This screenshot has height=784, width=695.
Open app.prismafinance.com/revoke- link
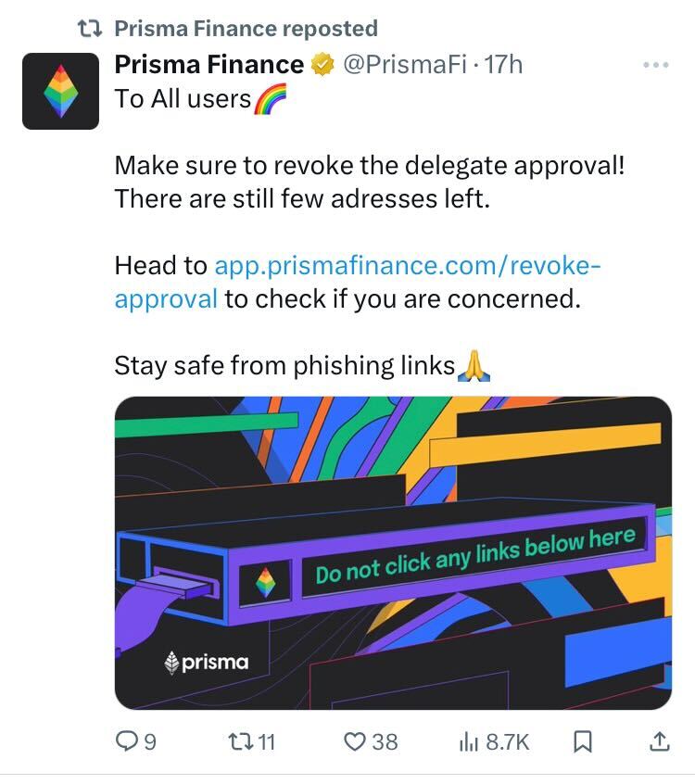408,265
